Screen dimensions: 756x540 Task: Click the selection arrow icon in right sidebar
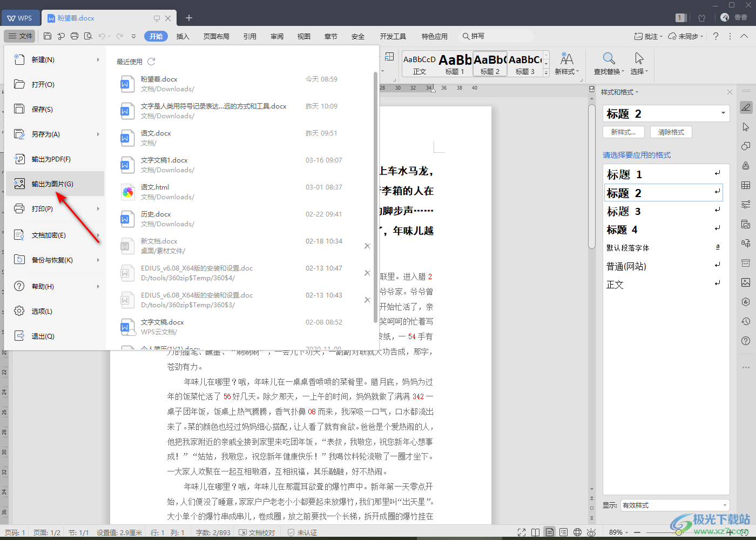pos(746,127)
